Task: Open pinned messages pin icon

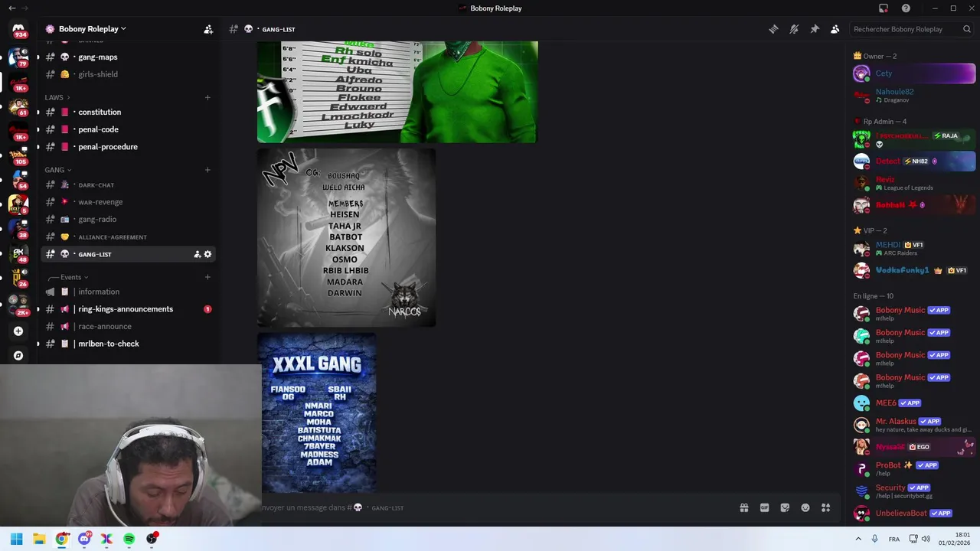Action: (815, 29)
